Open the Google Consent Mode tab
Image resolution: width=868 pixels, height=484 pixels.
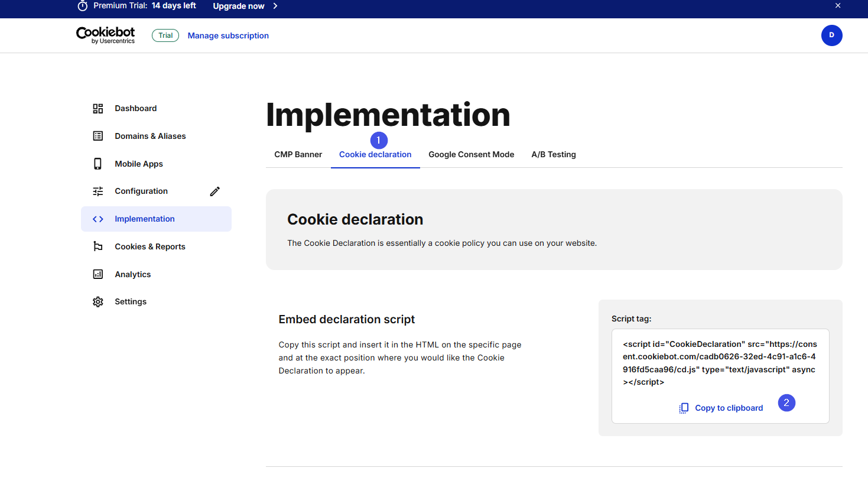point(472,154)
